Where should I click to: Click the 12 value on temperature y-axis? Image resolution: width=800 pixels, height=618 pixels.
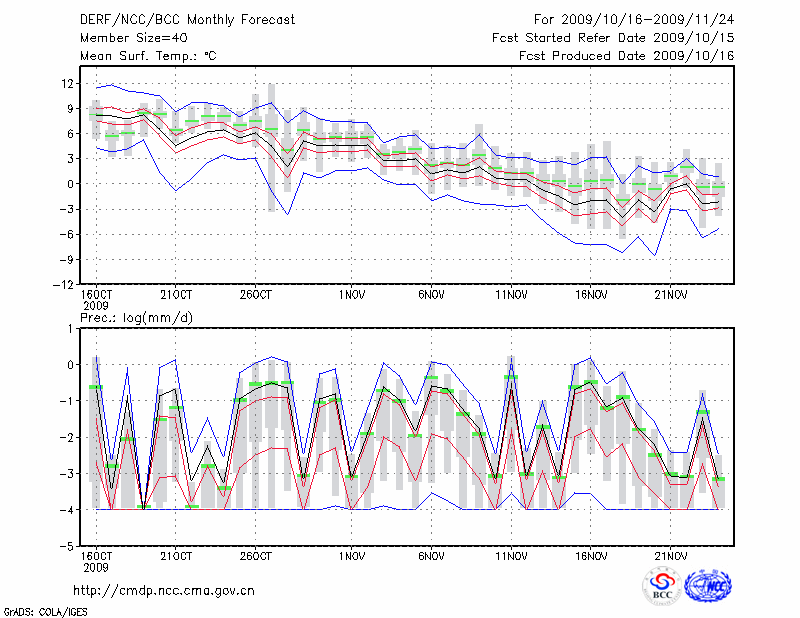pyautogui.click(x=67, y=83)
